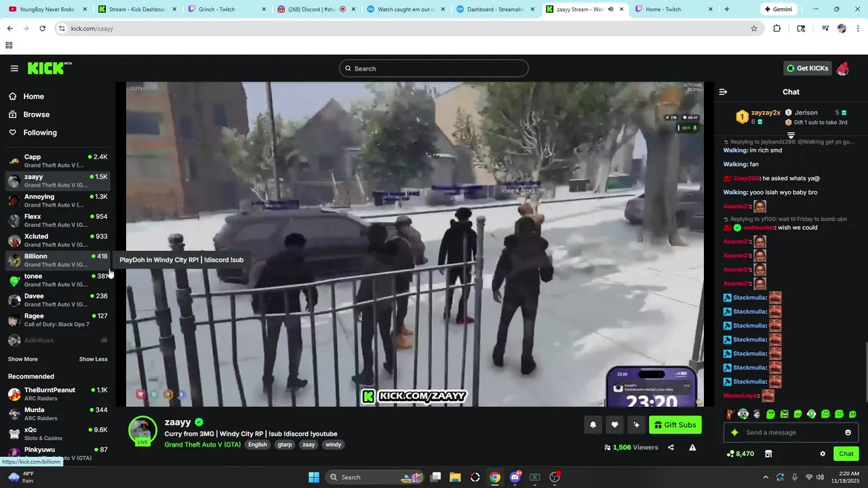Open the Kick hamburger sidebar menu

tap(14, 68)
